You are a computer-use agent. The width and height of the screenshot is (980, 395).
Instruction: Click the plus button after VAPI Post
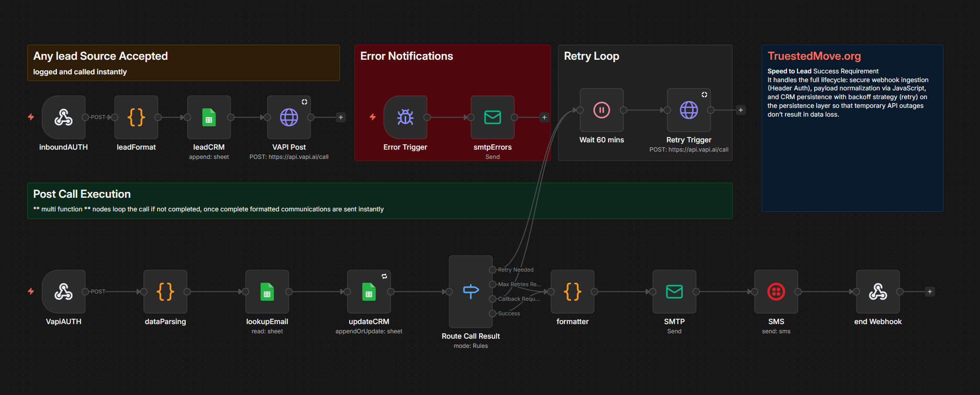click(341, 117)
